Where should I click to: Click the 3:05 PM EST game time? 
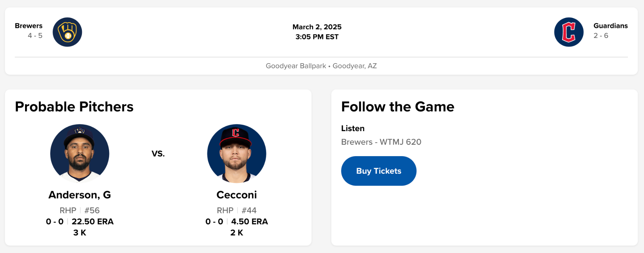pyautogui.click(x=317, y=37)
